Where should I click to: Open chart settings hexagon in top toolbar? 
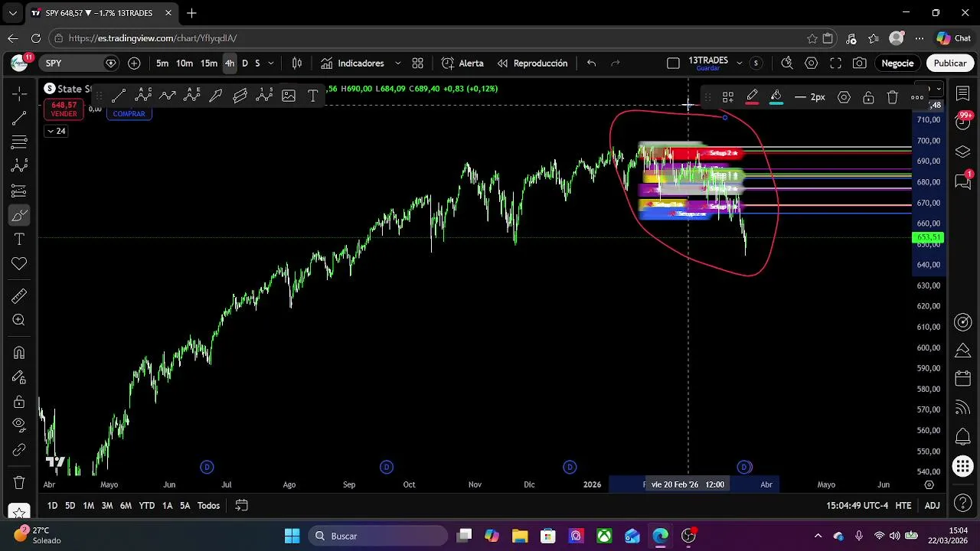pos(812,64)
